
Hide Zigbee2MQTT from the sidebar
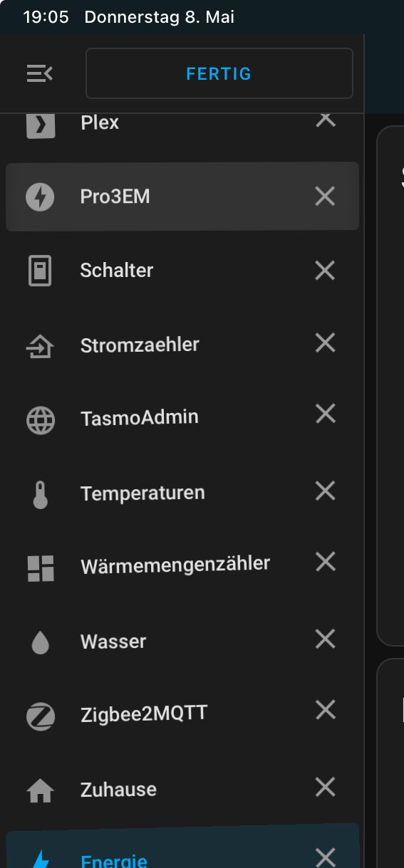(x=325, y=710)
